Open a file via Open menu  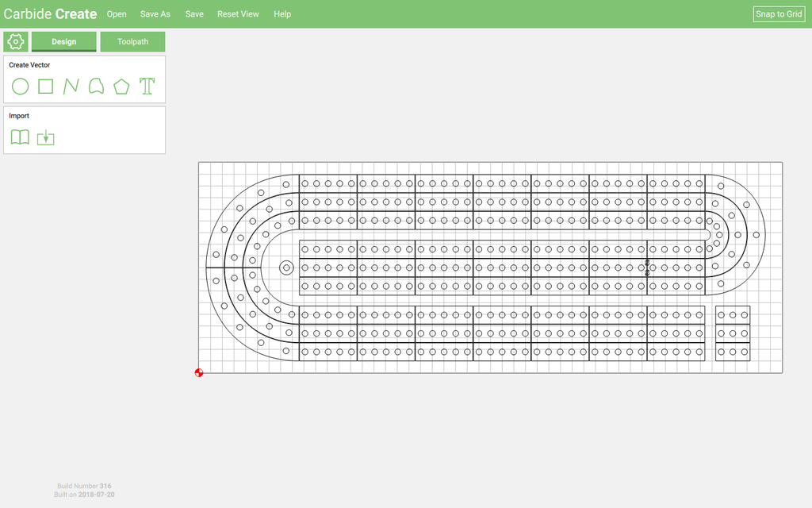click(x=117, y=13)
